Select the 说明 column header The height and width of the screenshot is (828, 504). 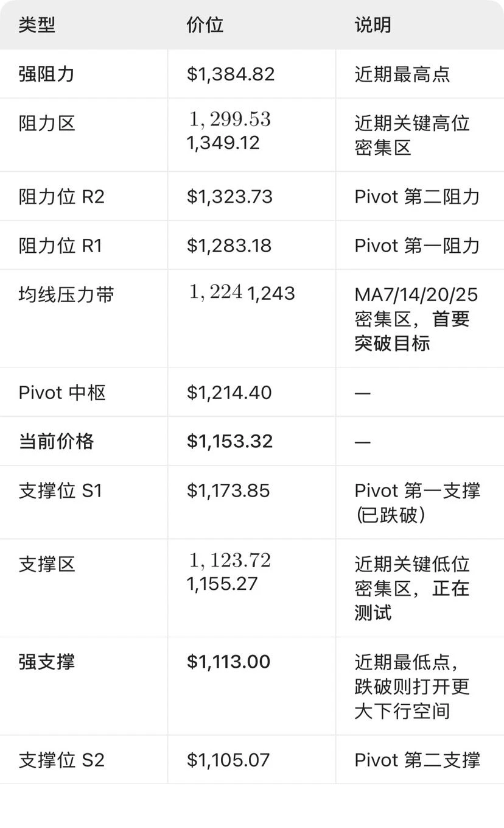click(x=373, y=25)
